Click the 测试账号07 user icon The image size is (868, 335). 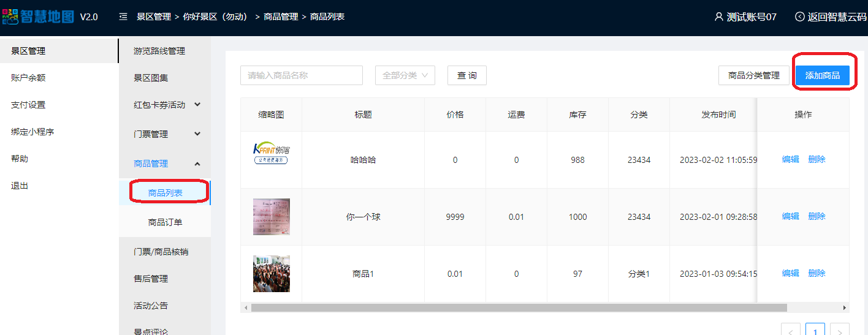point(719,17)
